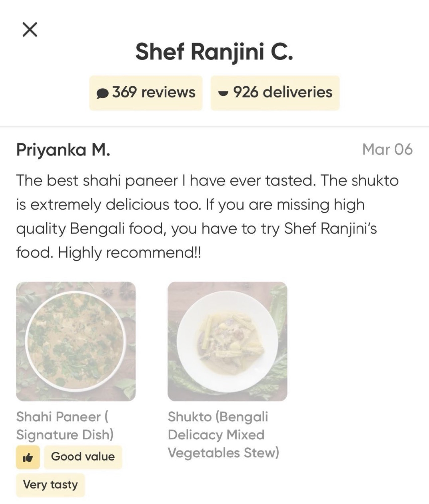Screen dimensions: 429x504
Task: Close the Shef Ranjini reviews screen
Action: pos(30,30)
